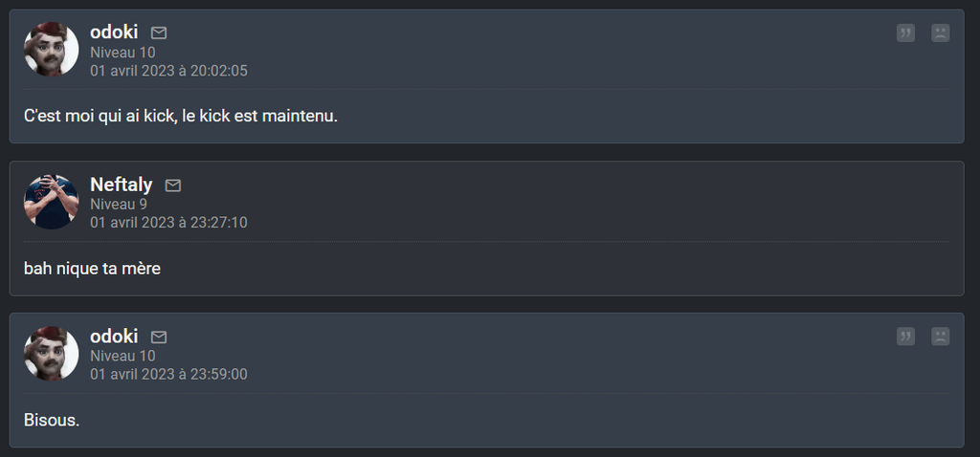Click odoki username on the 20:02:05 post
Viewport: 980px width, 457px height.
(114, 33)
